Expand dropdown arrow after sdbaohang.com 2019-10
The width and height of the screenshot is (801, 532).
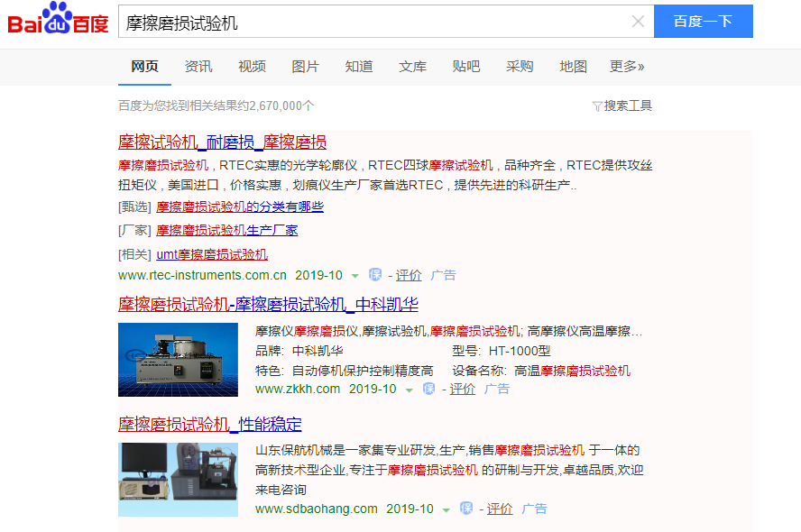coord(447,510)
